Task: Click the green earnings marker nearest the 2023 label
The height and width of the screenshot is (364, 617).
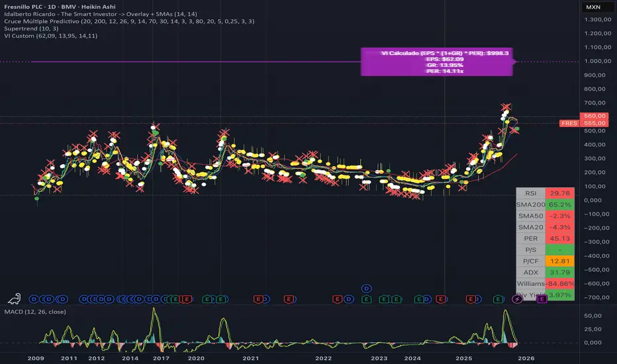Action: 384,299
